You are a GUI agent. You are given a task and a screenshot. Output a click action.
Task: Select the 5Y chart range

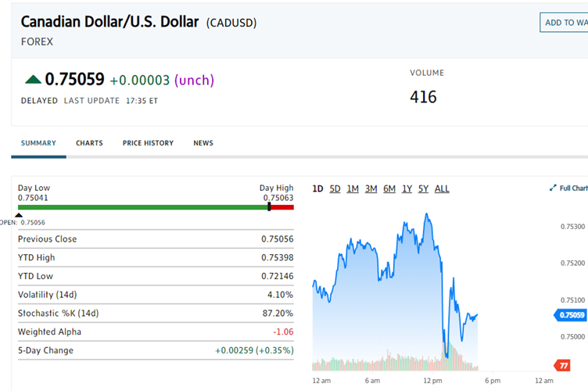(423, 188)
